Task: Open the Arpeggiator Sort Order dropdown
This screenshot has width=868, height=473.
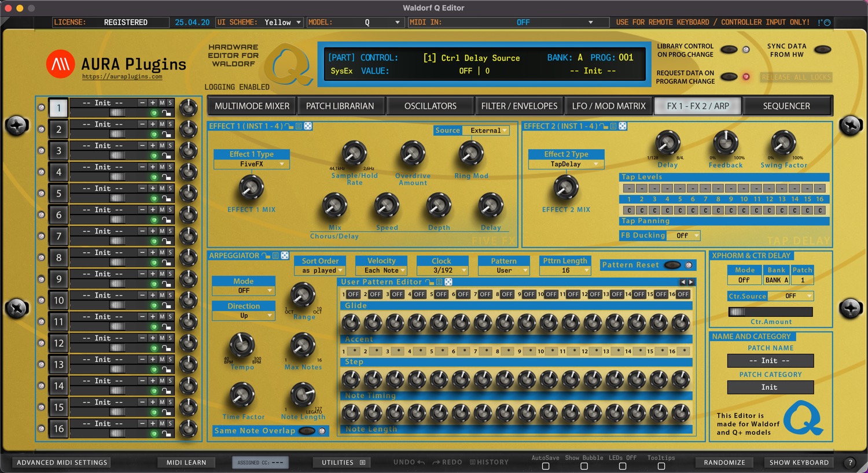Action: 320,270
